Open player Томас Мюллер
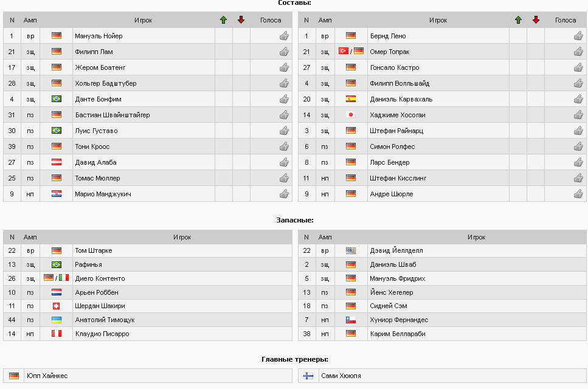Image resolution: width=588 pixels, height=389 pixels. coord(97,178)
